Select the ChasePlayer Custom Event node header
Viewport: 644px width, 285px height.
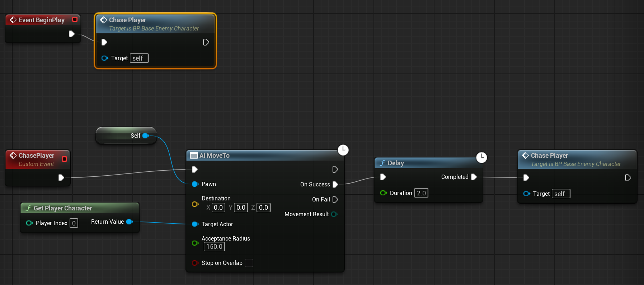(37, 160)
